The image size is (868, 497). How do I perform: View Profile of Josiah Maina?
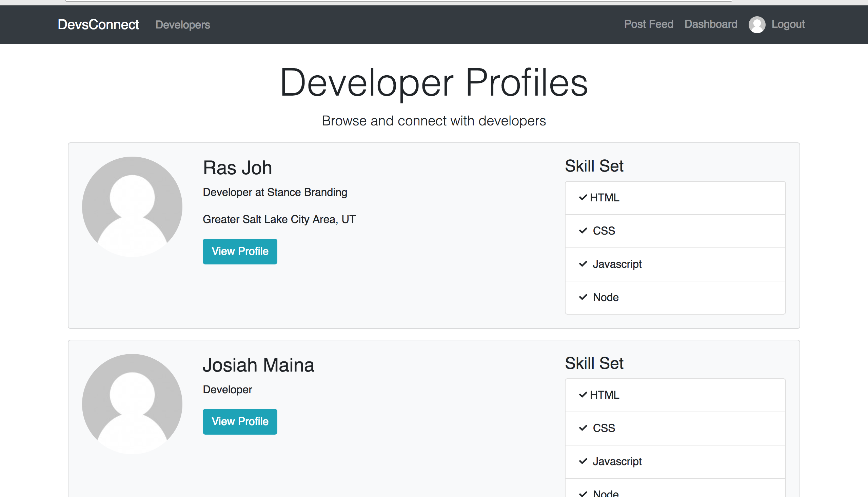(x=240, y=421)
